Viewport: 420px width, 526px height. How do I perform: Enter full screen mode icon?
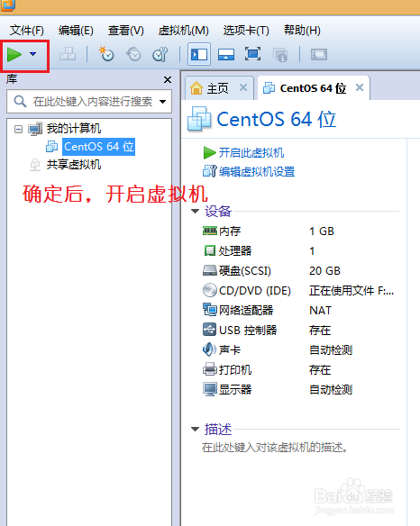[x=252, y=54]
